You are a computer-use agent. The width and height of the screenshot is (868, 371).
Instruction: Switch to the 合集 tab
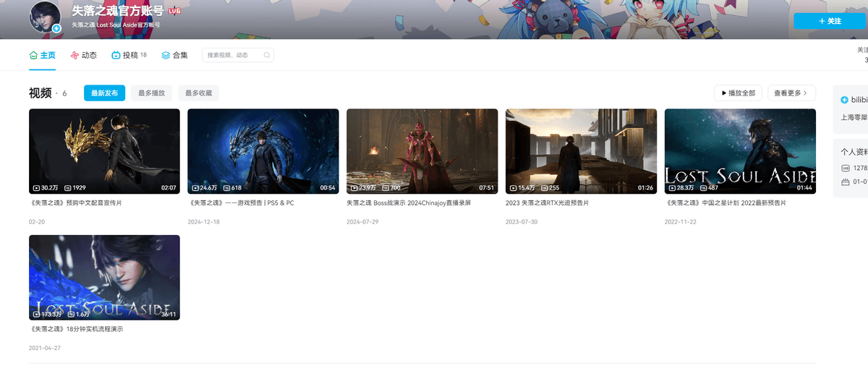(x=174, y=55)
